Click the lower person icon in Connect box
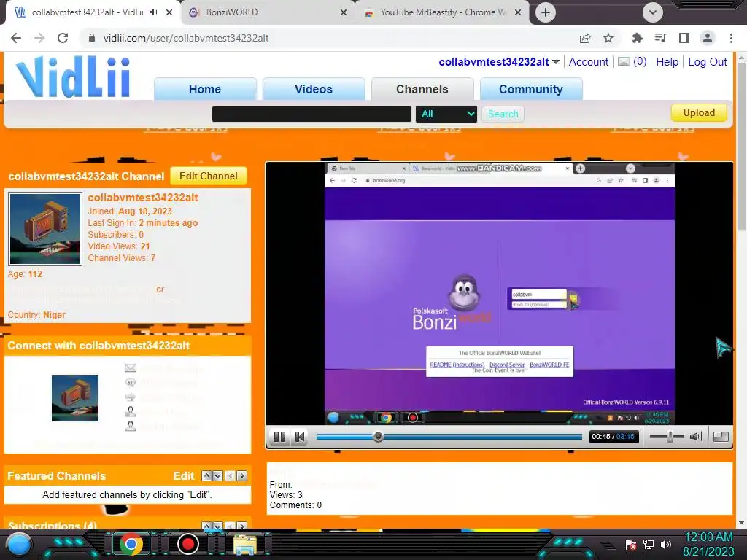This screenshot has height=560, width=747. [x=131, y=426]
